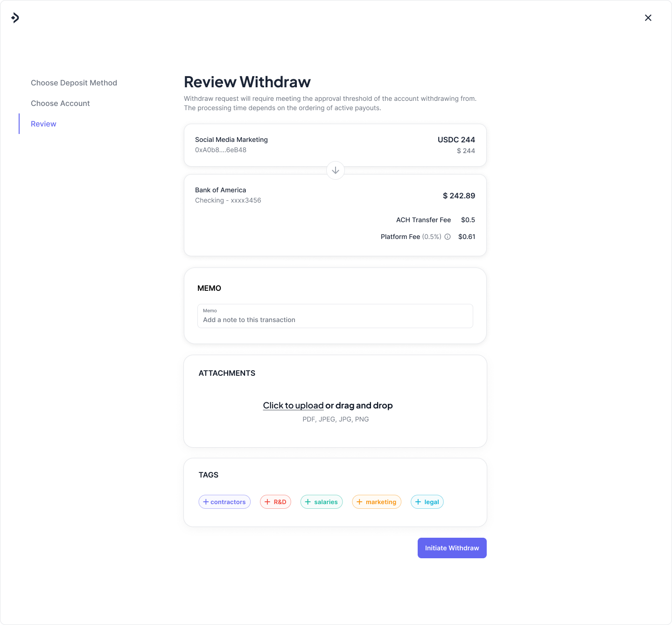
Task: Toggle the legal tag on
Action: (x=427, y=502)
